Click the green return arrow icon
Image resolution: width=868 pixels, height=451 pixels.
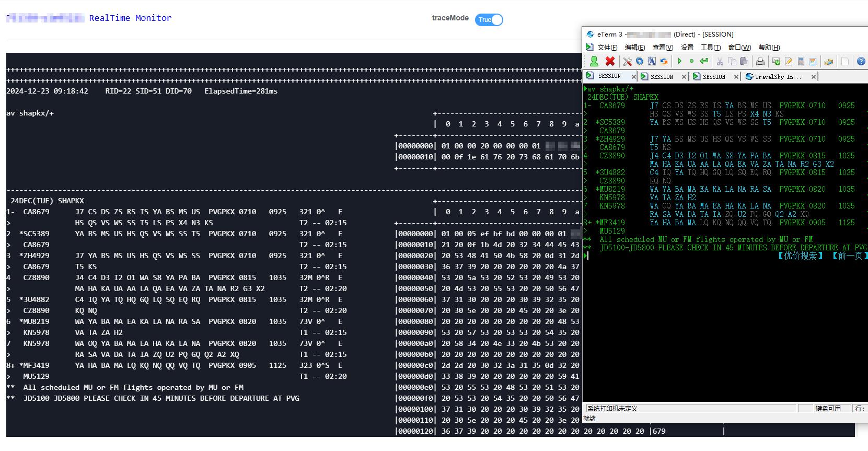pyautogui.click(x=704, y=61)
